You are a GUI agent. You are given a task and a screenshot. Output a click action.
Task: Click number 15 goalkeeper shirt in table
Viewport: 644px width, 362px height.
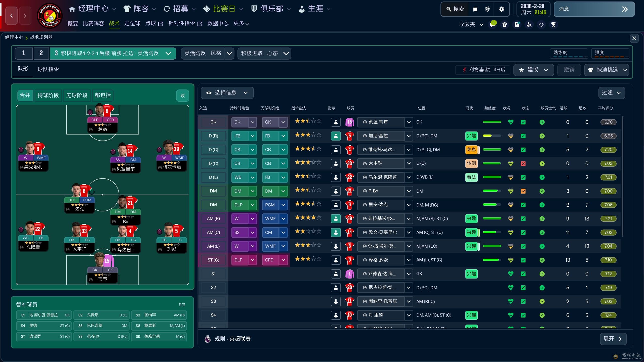pos(349,122)
